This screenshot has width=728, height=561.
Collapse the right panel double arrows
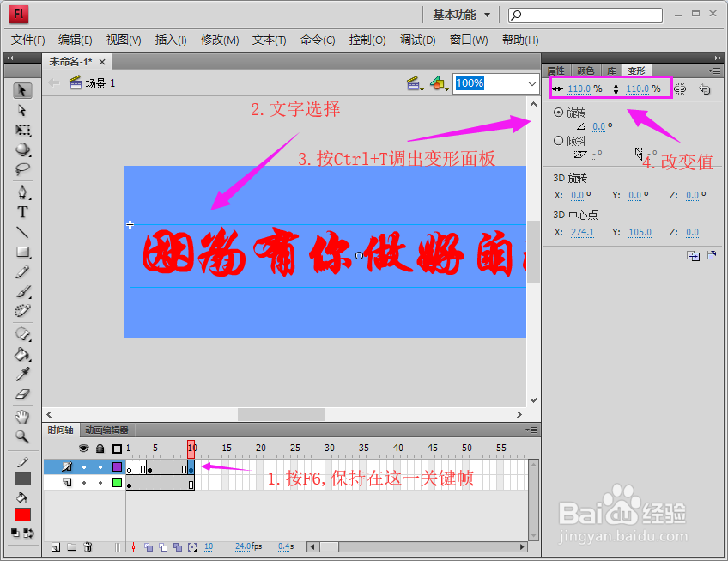(x=718, y=58)
